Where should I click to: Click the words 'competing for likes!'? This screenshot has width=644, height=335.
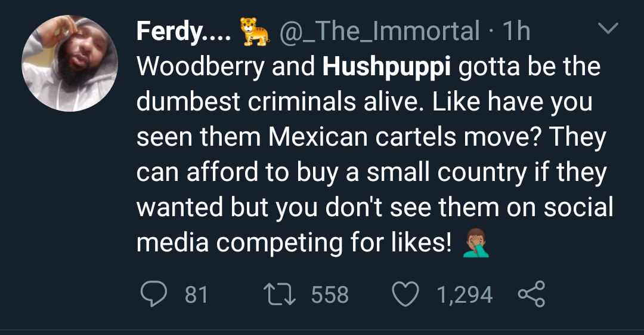point(334,243)
